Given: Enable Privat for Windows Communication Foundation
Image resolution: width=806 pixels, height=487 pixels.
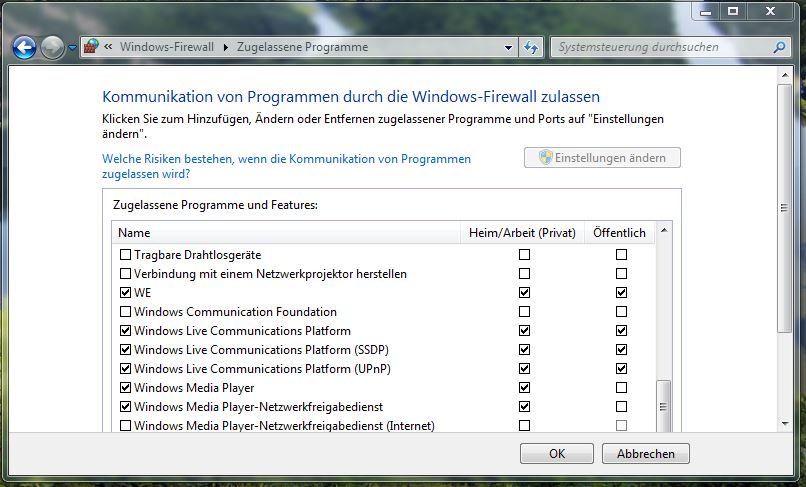Looking at the screenshot, I should (x=524, y=312).
